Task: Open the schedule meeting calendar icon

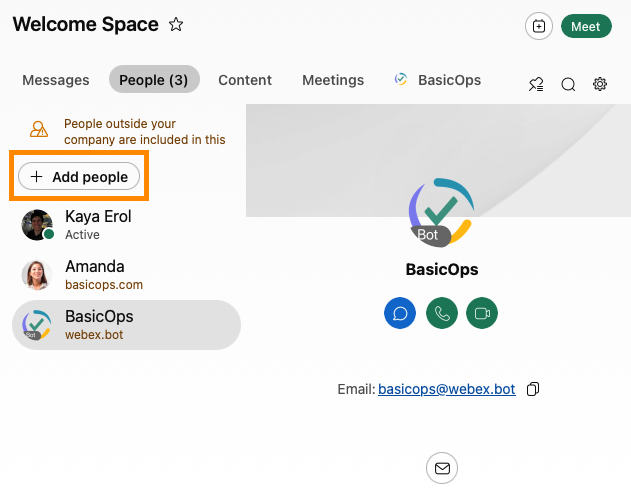Action: point(539,26)
